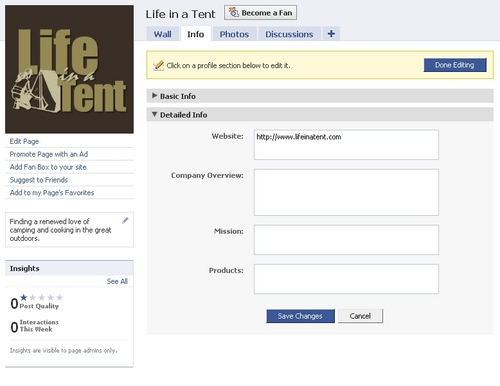
Task: Expand the Basic Info section
Action: (x=320, y=96)
